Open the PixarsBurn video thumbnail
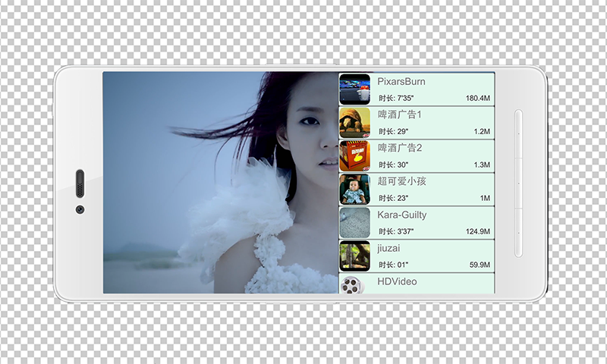Screen dimensions: 607x364 [x=354, y=89]
